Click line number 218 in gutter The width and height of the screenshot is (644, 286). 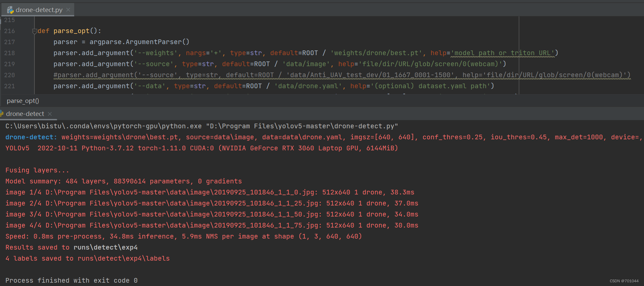[x=9, y=53]
